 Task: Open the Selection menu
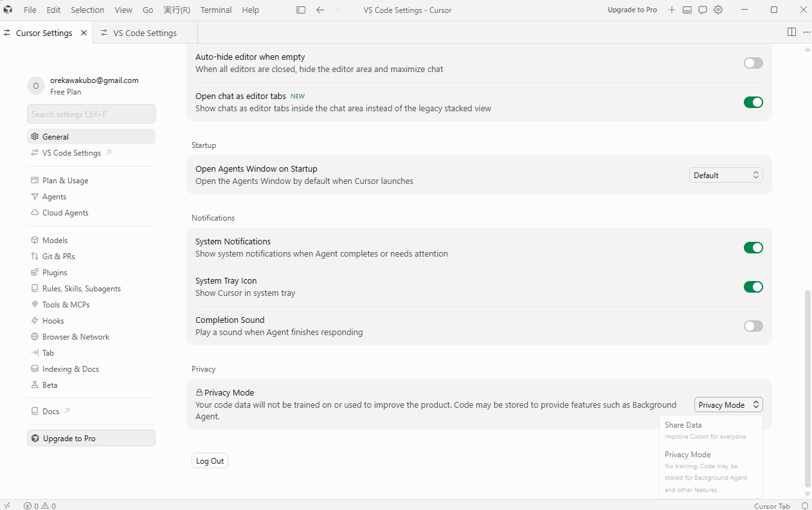point(87,10)
